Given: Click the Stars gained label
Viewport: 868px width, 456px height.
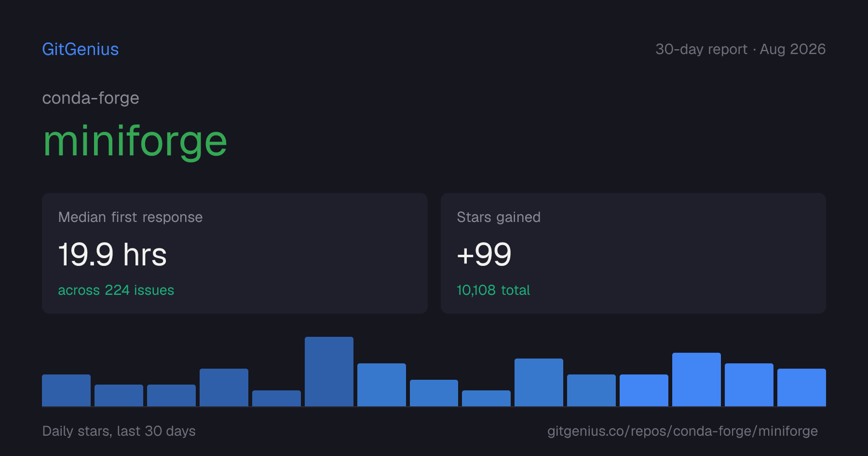Looking at the screenshot, I should 499,217.
